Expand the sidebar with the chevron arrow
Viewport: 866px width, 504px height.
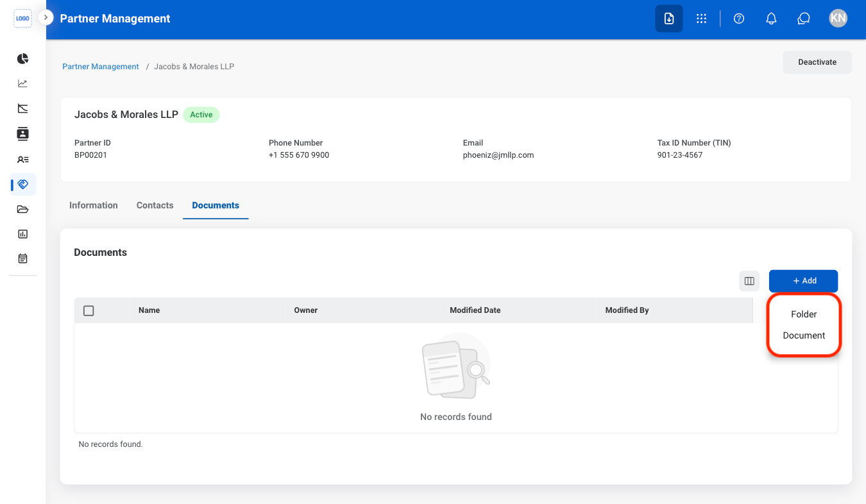point(46,18)
